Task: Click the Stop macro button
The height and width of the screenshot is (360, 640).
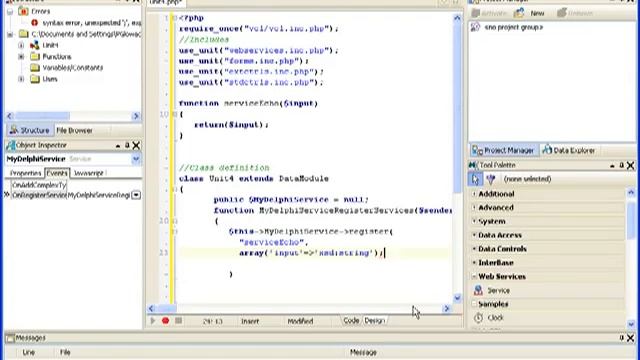Action: (178, 321)
